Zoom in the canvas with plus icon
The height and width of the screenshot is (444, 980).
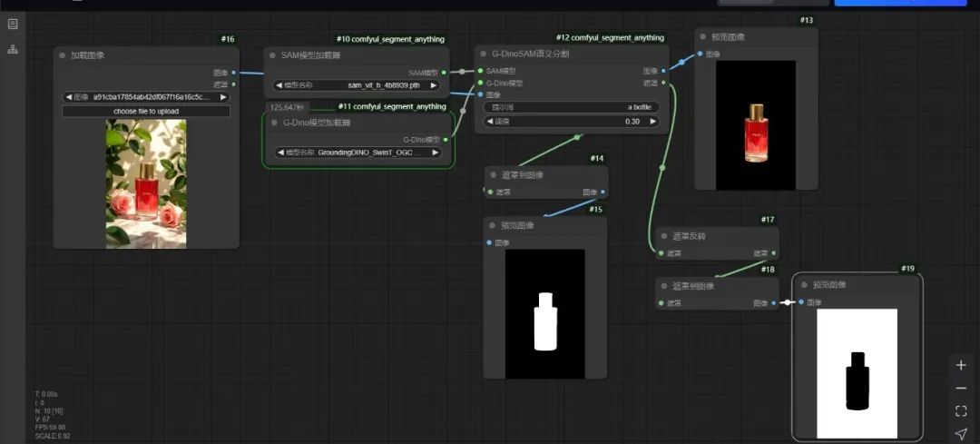tap(961, 365)
